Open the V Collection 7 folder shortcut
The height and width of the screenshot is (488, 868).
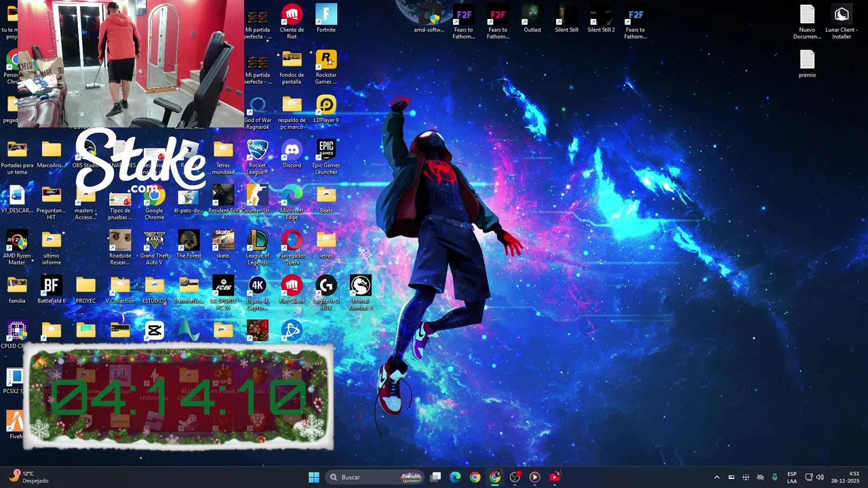coord(120,293)
